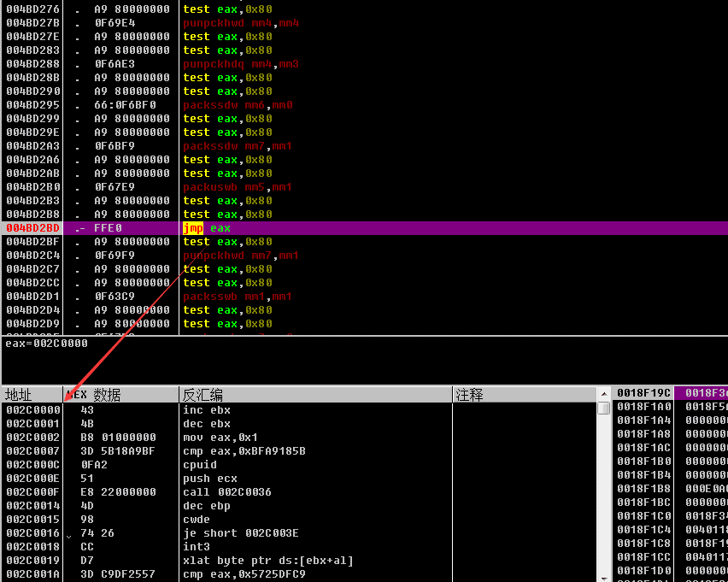728x582 pixels.
Task: Click hex bytes E8 22000000
Action: pos(119,492)
